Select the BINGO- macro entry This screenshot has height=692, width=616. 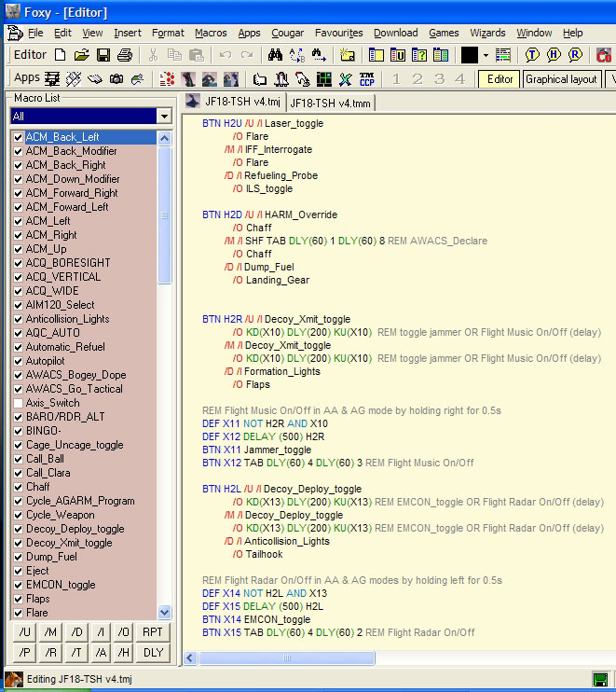(x=44, y=431)
